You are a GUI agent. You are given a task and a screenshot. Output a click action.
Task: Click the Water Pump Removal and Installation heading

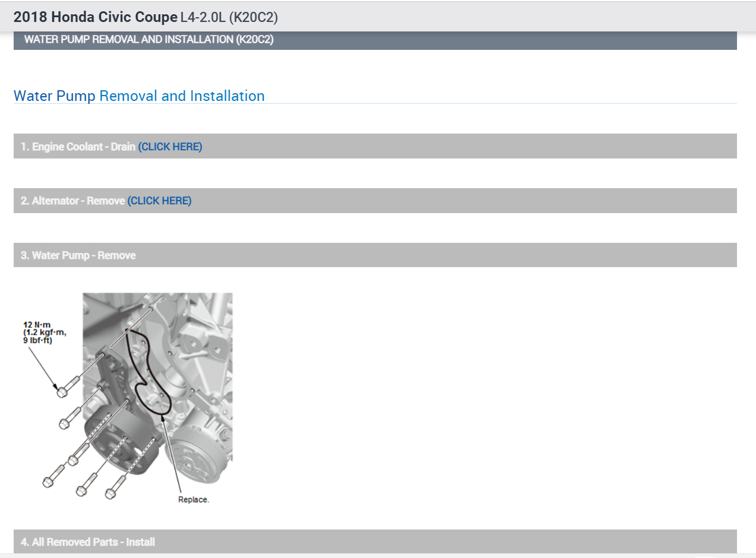pos(139,96)
